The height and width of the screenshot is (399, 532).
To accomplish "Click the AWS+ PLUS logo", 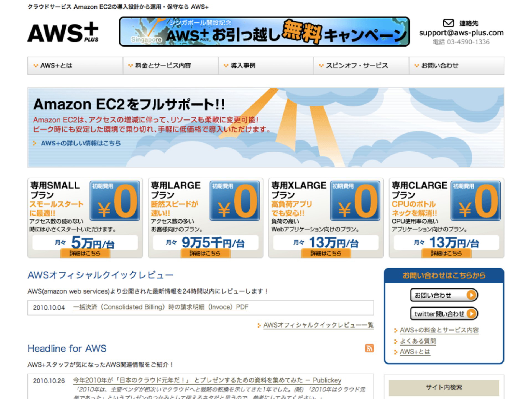I will pyautogui.click(x=63, y=32).
